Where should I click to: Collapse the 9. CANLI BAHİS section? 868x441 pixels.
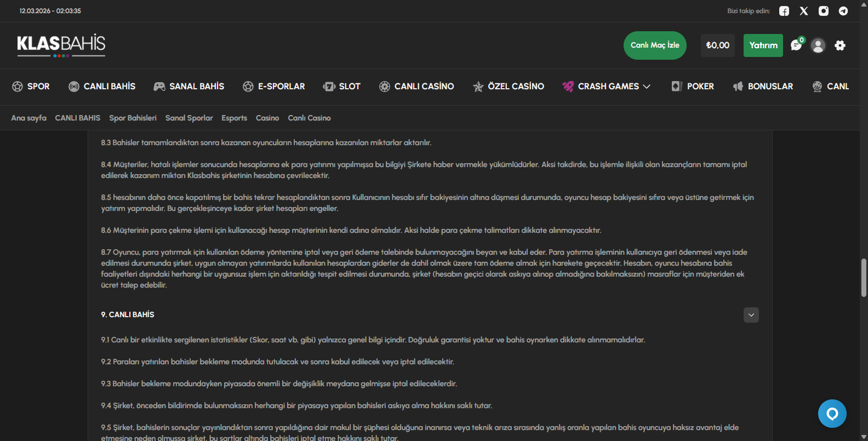tap(751, 315)
